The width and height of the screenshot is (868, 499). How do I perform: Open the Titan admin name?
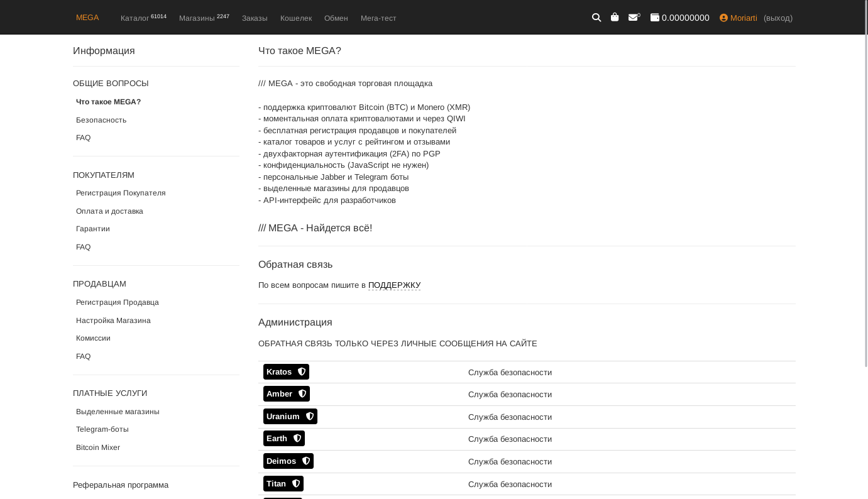[x=276, y=484]
